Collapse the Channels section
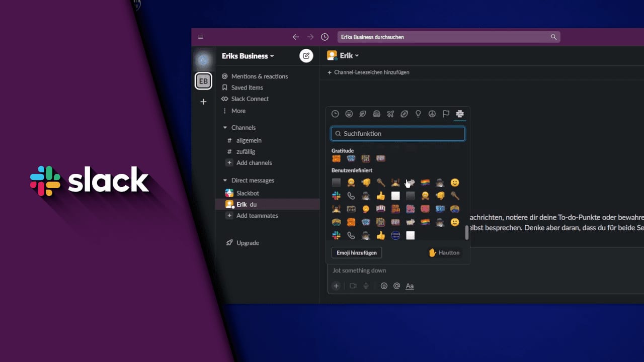This screenshot has height=362, width=644. click(x=225, y=128)
